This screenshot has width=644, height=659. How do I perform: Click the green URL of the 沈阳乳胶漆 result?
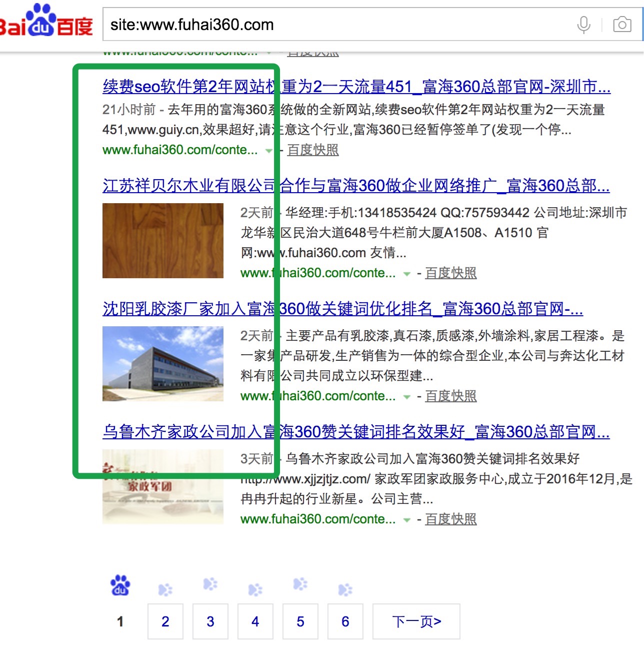point(318,396)
